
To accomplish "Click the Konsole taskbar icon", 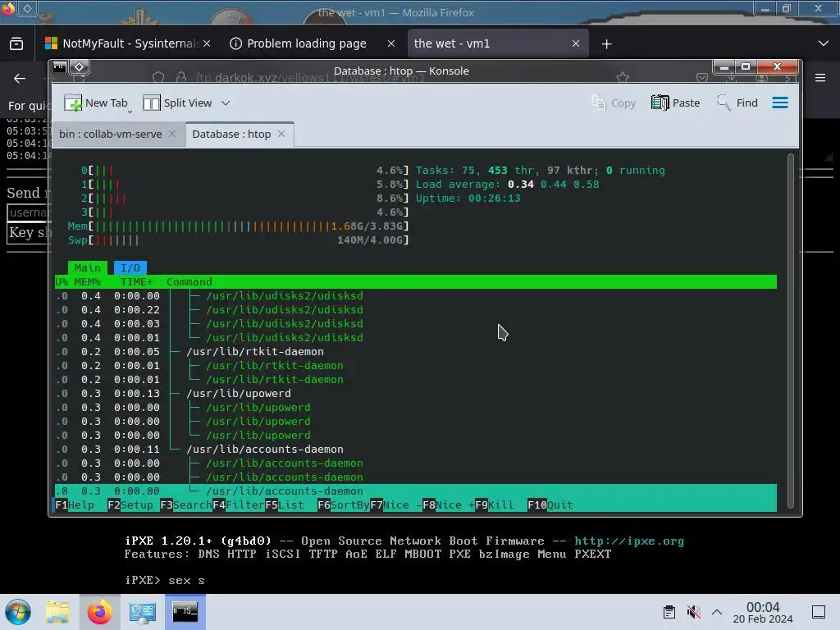I will [185, 612].
